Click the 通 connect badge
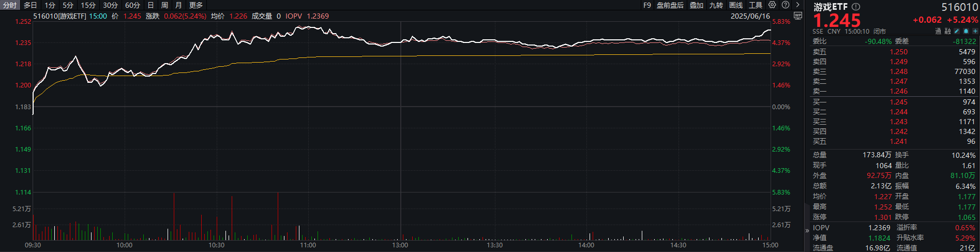Viewport: 980px width, 252px height. [938, 31]
